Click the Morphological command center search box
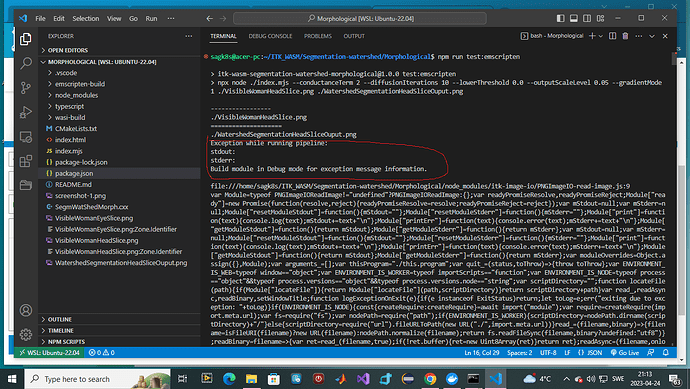690x389 pixels. pyautogui.click(x=360, y=18)
